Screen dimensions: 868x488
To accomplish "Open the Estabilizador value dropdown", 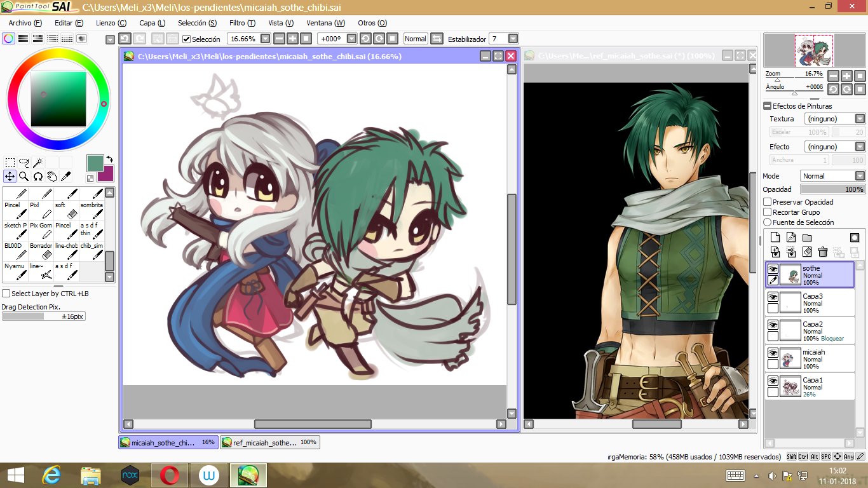I will (x=513, y=39).
